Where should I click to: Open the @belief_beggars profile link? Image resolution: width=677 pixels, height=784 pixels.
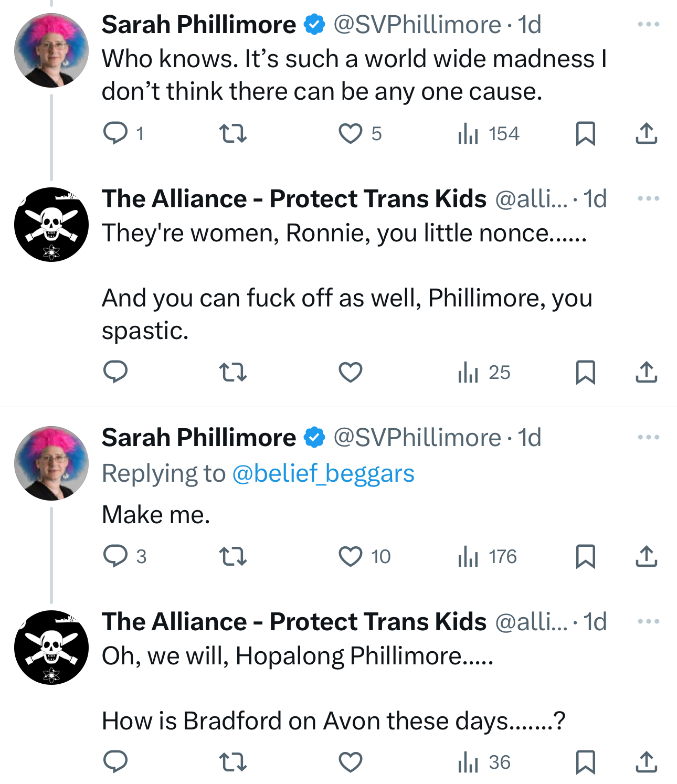[x=323, y=473]
